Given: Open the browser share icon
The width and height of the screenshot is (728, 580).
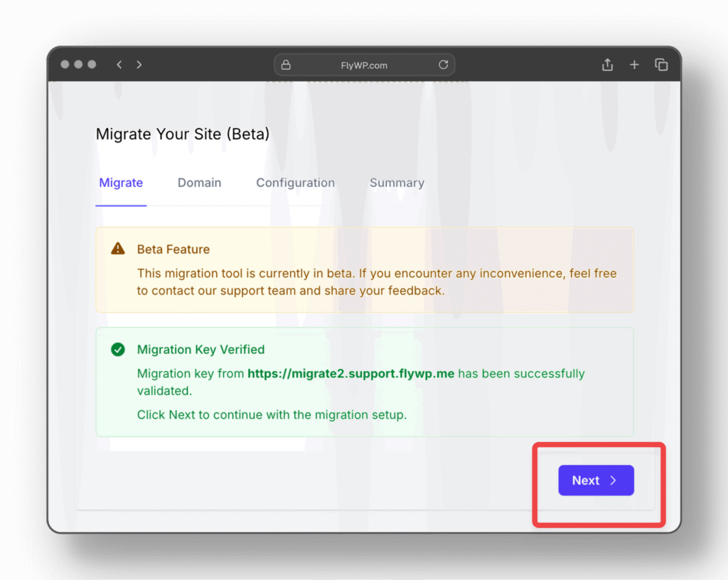Looking at the screenshot, I should pyautogui.click(x=607, y=65).
